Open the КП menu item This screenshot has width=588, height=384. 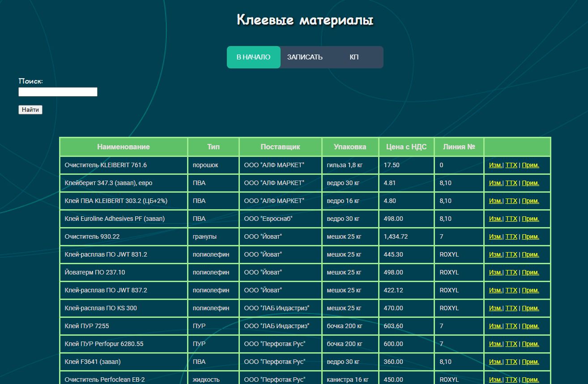coord(354,57)
